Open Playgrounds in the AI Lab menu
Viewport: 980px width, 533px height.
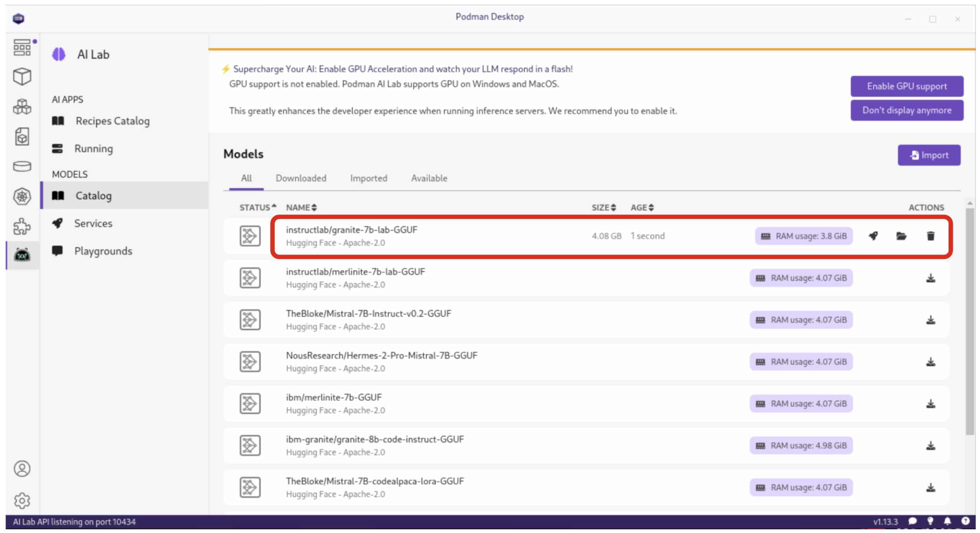coord(103,251)
